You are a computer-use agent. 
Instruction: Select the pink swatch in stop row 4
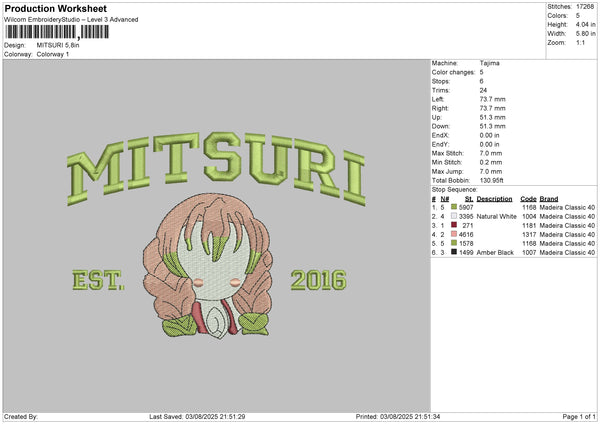click(x=454, y=234)
